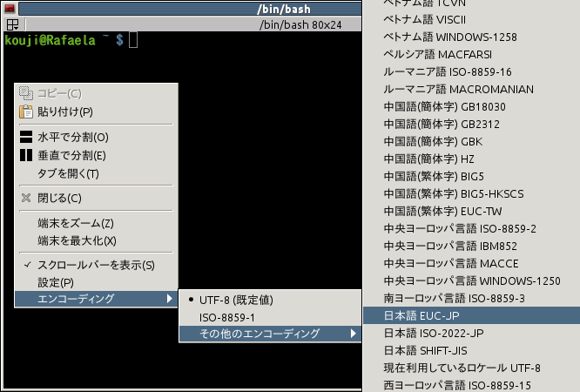The width and height of the screenshot is (580, 392).
Task: Choose 中央ヨーロッパ言語 MACCE encoding
Action: point(472,263)
